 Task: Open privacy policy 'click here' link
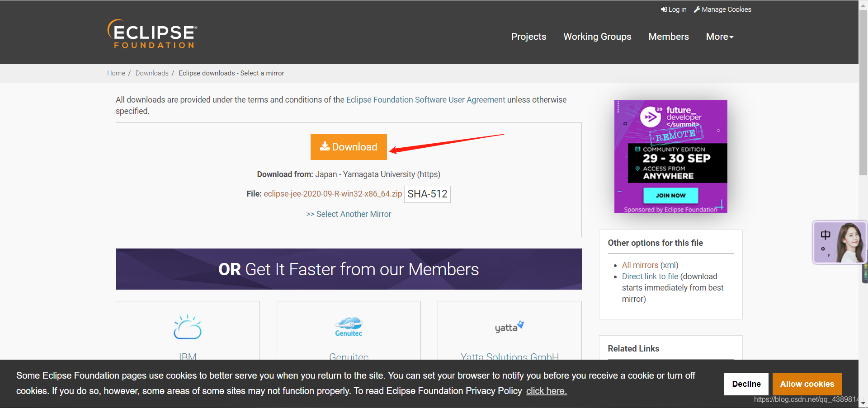point(546,391)
